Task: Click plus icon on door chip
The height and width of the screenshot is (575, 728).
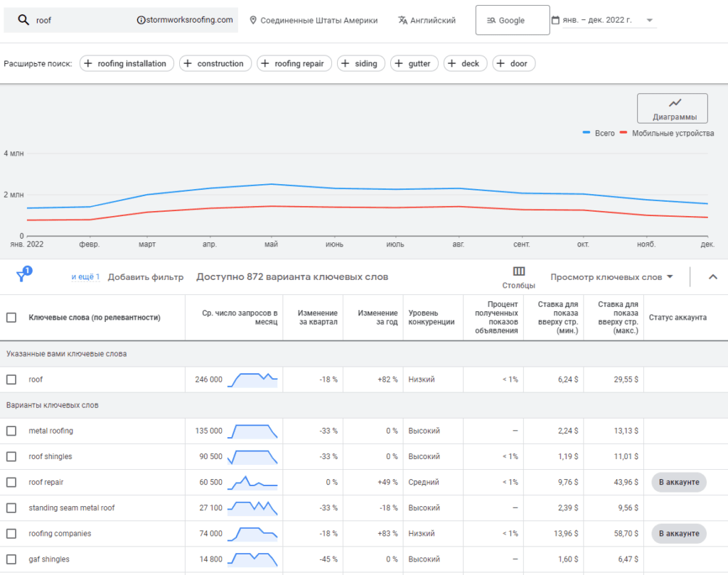Action: click(x=500, y=63)
